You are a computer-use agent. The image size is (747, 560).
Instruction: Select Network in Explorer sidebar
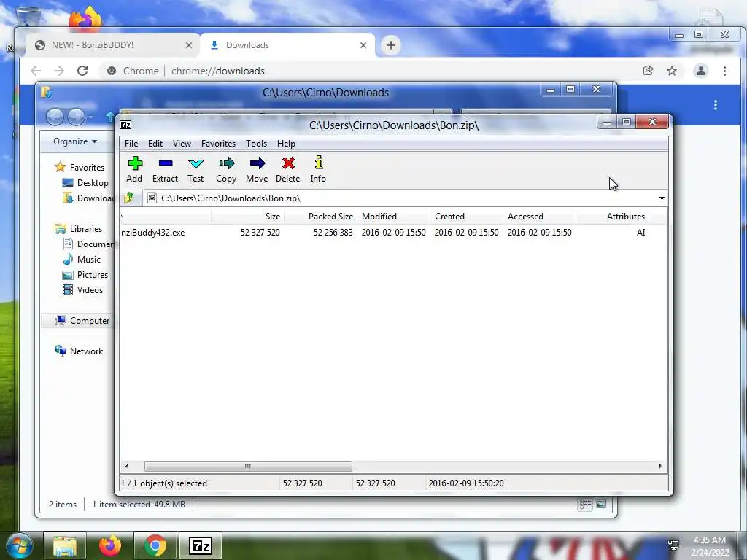tap(79, 351)
